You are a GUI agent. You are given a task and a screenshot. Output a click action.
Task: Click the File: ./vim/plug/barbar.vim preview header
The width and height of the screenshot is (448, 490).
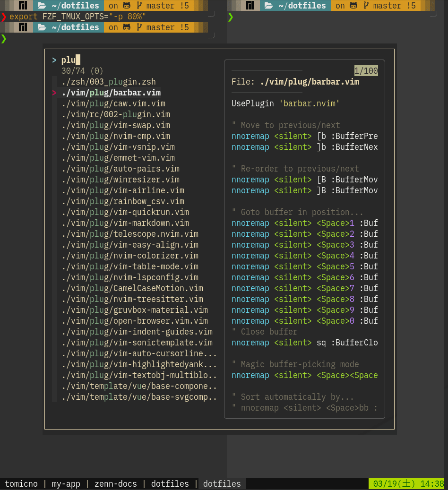295,82
